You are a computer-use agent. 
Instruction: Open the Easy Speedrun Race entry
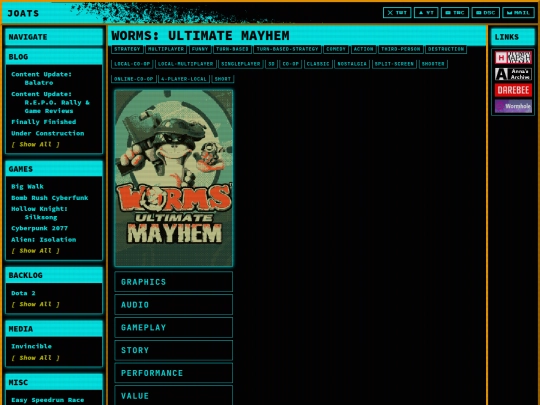(48, 400)
